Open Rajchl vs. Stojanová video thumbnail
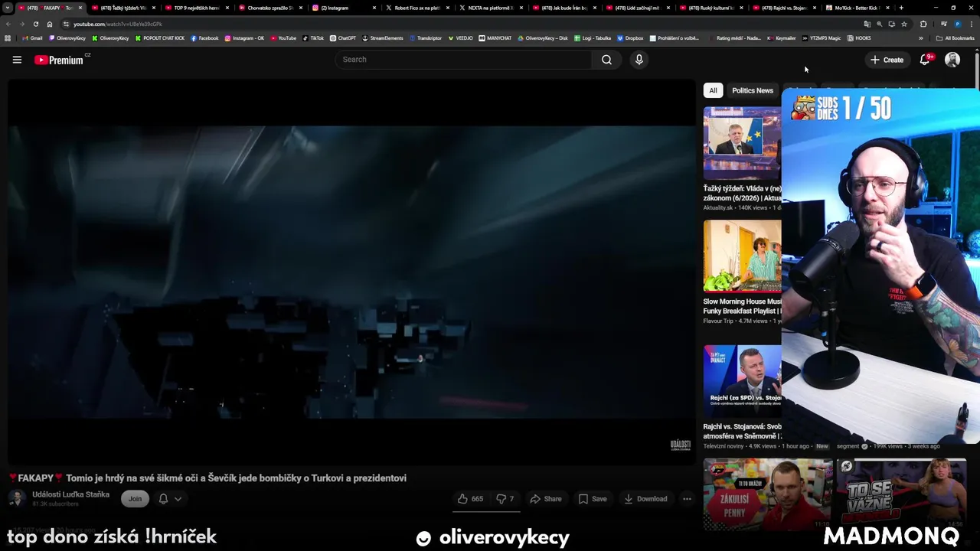This screenshot has height=551, width=980. coord(743,381)
